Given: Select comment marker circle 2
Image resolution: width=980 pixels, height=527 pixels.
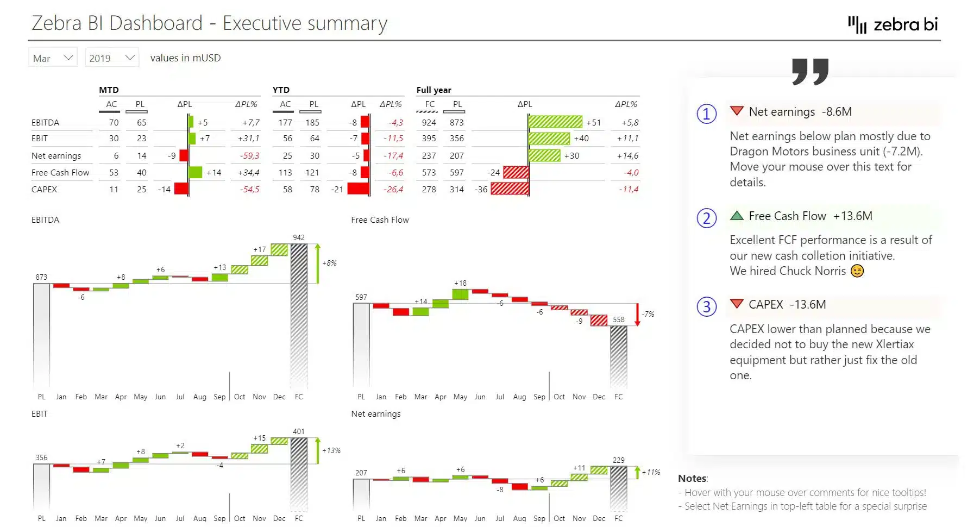Looking at the screenshot, I should pos(706,218).
